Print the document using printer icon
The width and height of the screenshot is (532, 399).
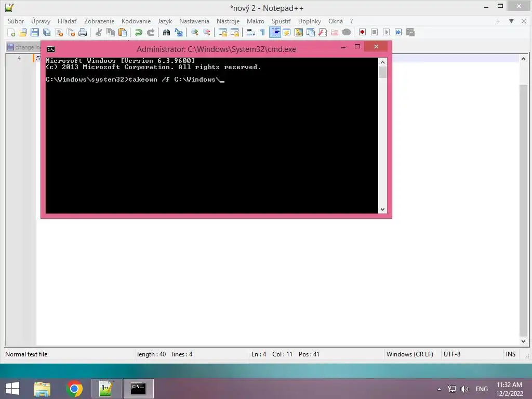(x=83, y=32)
